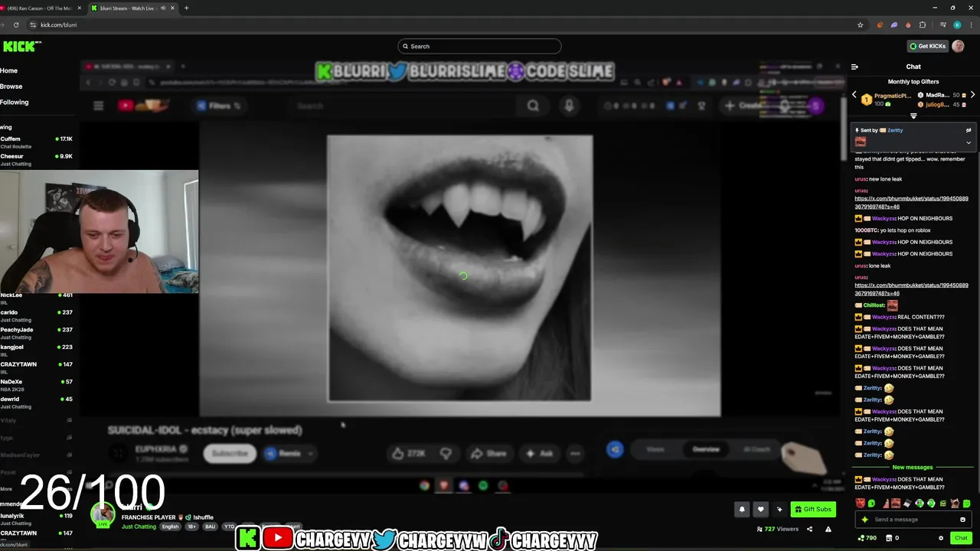Open the dewrld channel in sidebar
This screenshot has width=980, height=551.
[37, 403]
